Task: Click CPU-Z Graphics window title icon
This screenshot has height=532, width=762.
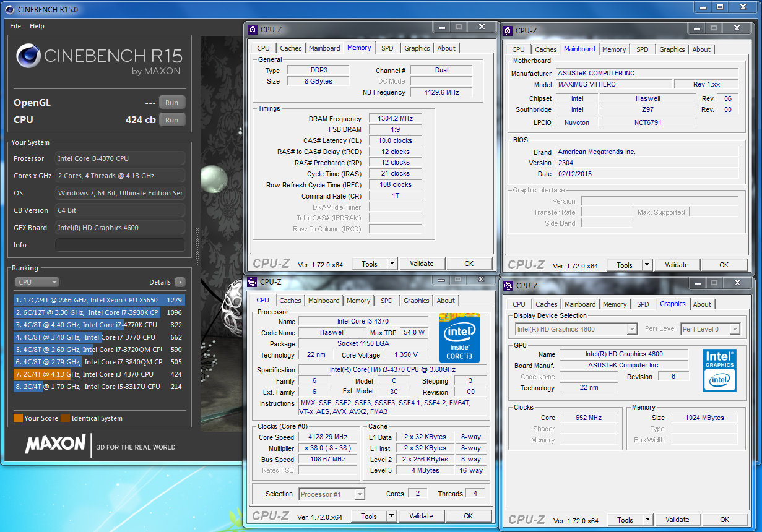Action: point(508,285)
